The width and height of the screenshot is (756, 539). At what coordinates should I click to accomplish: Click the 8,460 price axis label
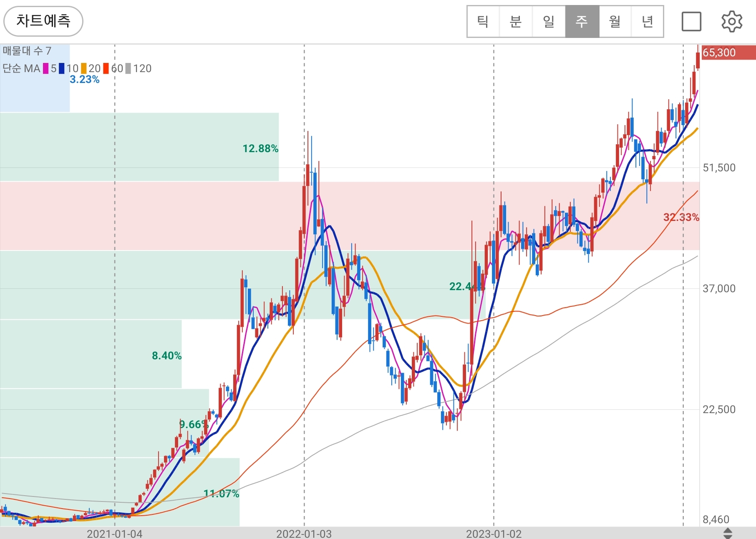click(x=716, y=519)
